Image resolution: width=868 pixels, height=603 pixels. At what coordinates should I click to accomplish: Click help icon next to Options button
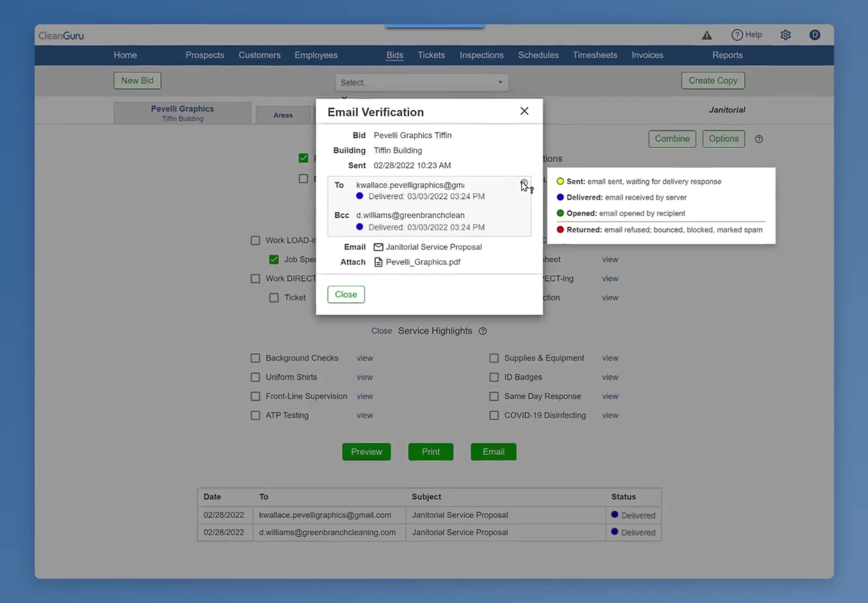[x=759, y=139]
